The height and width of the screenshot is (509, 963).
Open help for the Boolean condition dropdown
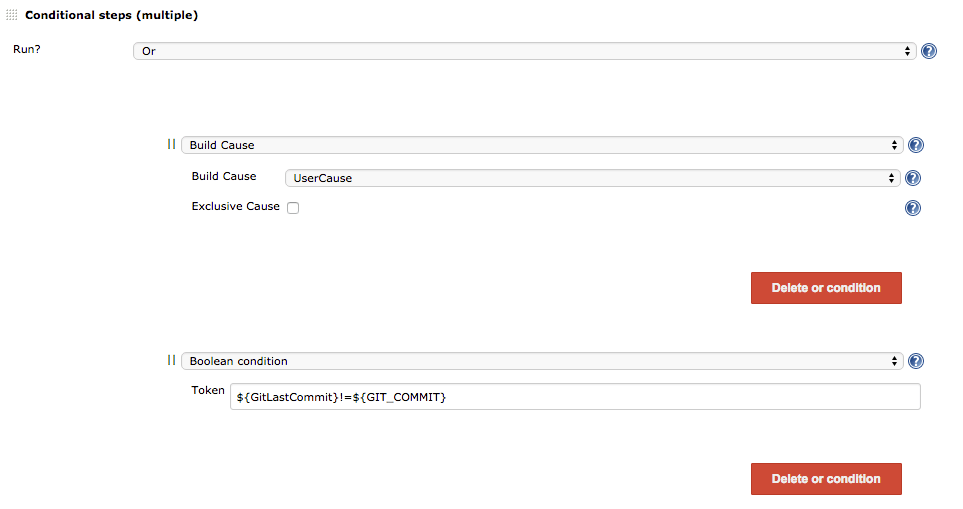click(x=915, y=361)
